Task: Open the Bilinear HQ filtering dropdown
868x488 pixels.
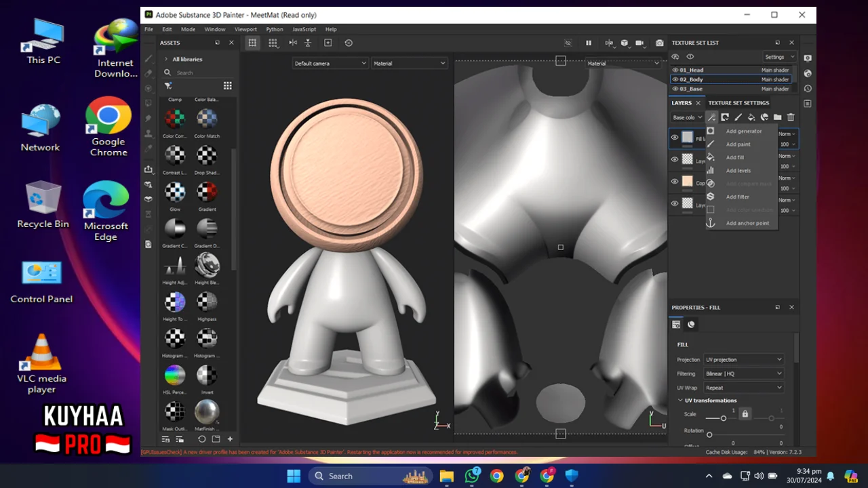Action: [743, 373]
